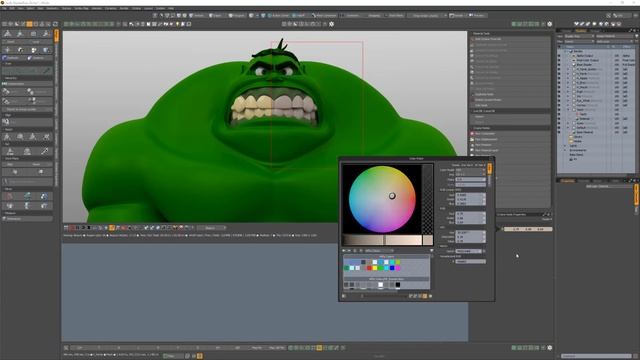Activate Vertices selection mode
This screenshot has width=640, height=360.
point(197,16)
